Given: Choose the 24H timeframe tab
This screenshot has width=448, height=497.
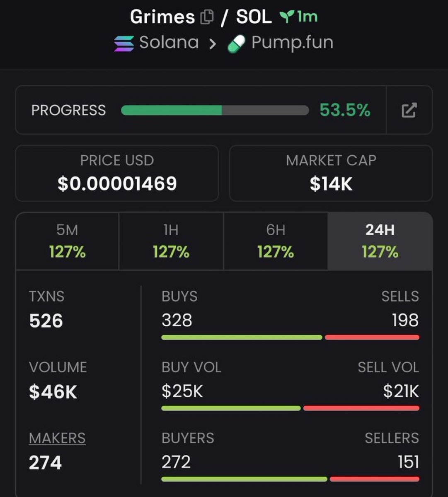Looking at the screenshot, I should tap(380, 241).
